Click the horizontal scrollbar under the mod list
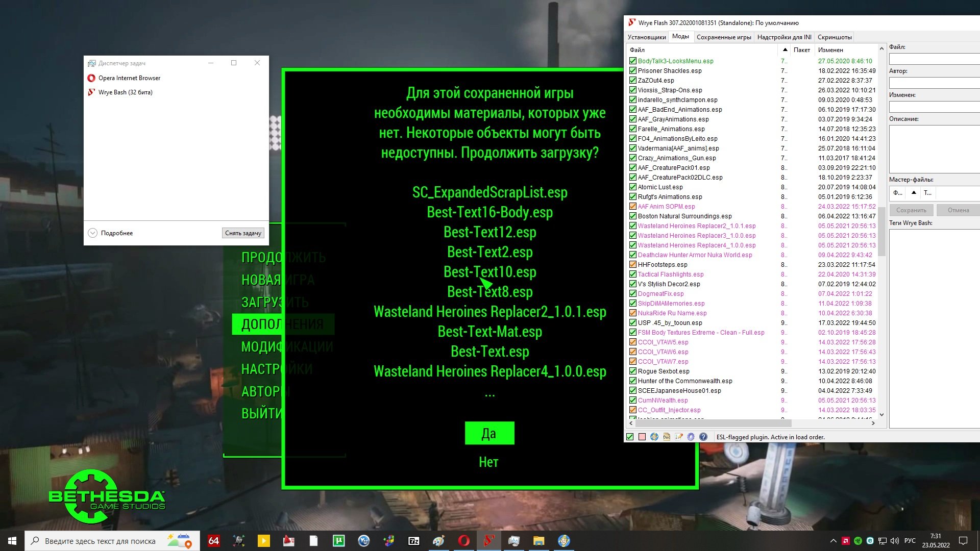Image resolution: width=980 pixels, height=551 pixels. pyautogui.click(x=715, y=423)
